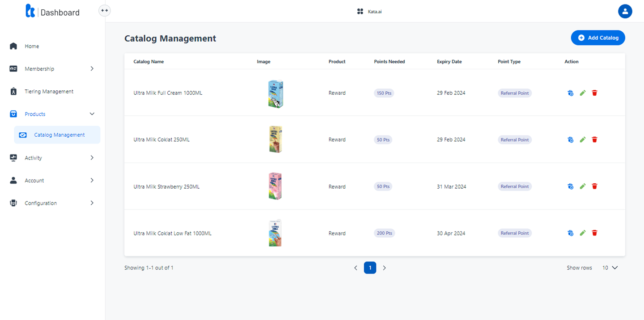
Task: Go to Home in the sidebar
Action: pyautogui.click(x=32, y=46)
